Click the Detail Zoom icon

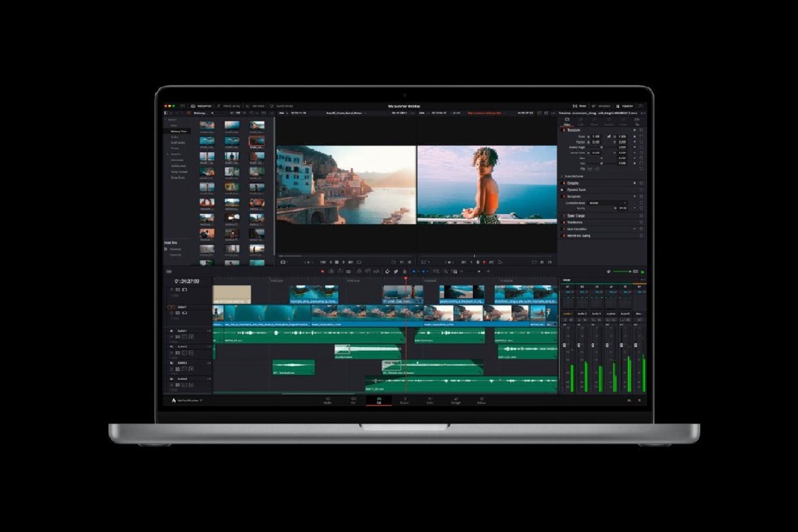[446, 271]
